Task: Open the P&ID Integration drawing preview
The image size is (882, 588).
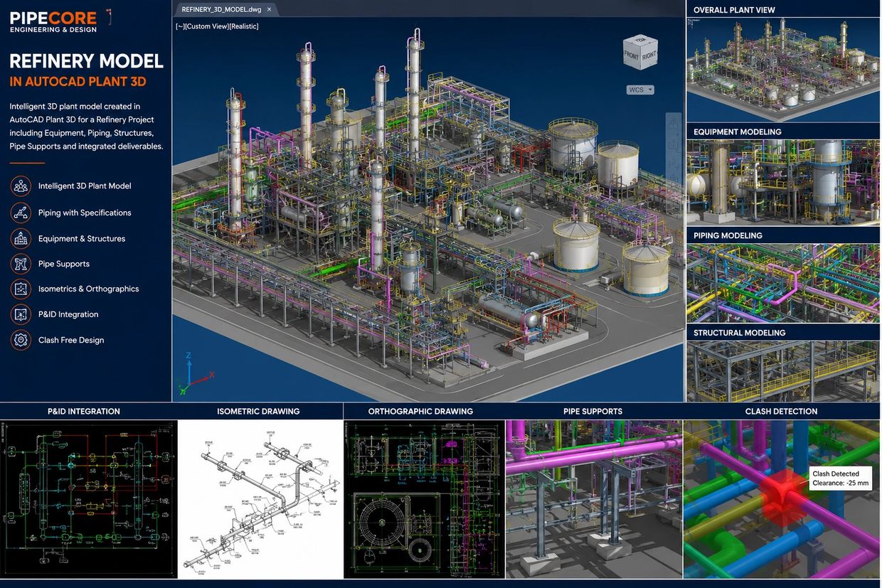Action: [x=88, y=498]
